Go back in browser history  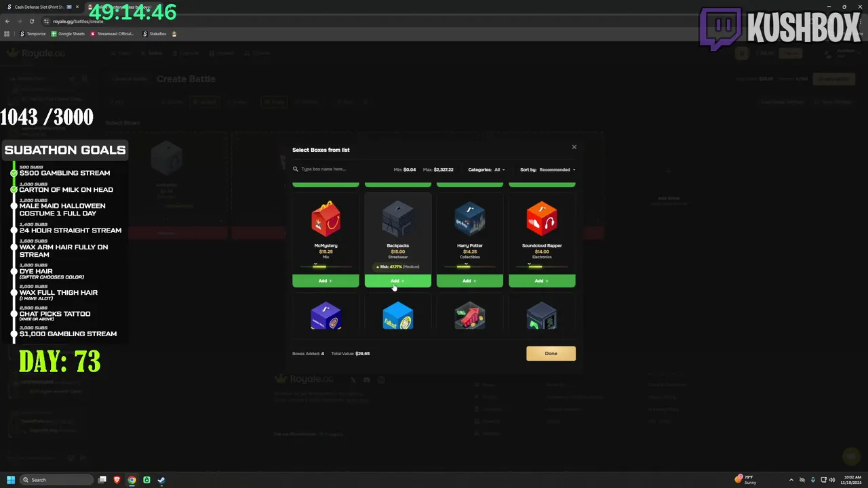[7, 21]
